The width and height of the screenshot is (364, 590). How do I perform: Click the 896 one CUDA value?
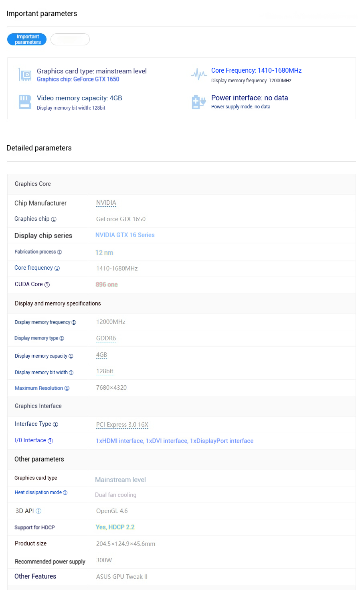coord(107,285)
